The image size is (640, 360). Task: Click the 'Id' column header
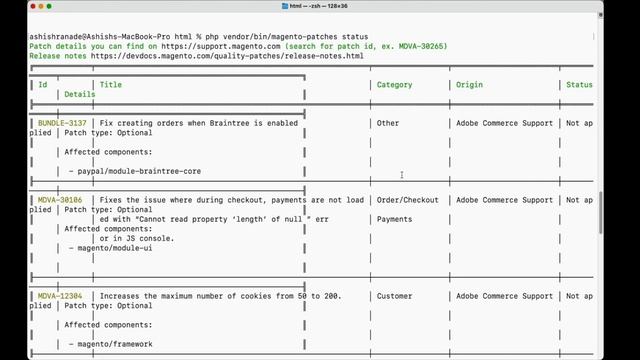click(x=43, y=84)
